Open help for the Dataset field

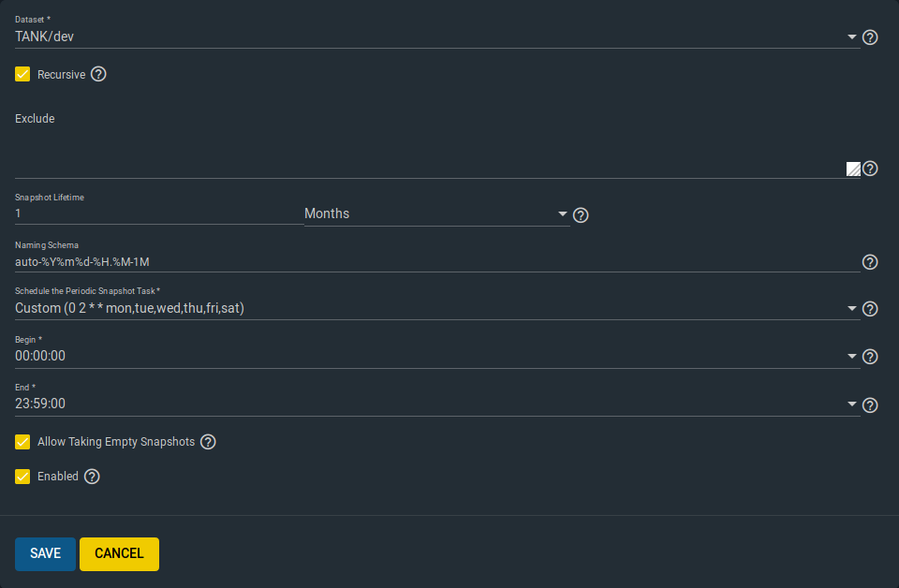pyautogui.click(x=870, y=37)
